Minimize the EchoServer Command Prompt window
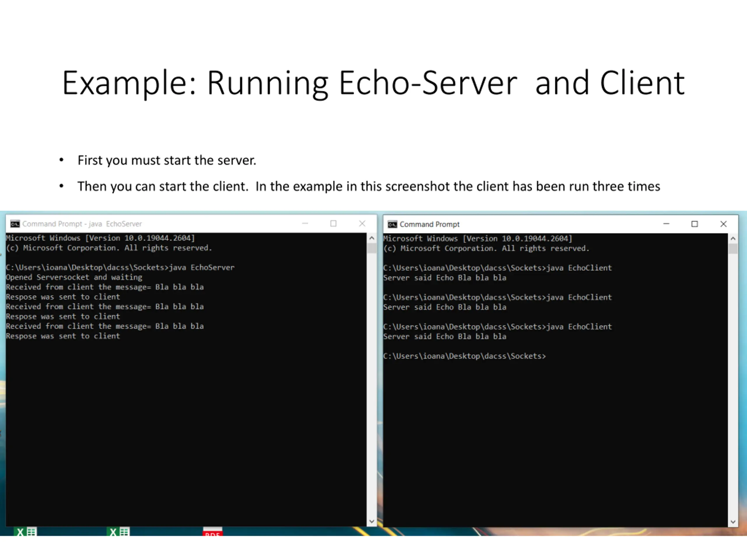The image size is (747, 560). (x=305, y=223)
